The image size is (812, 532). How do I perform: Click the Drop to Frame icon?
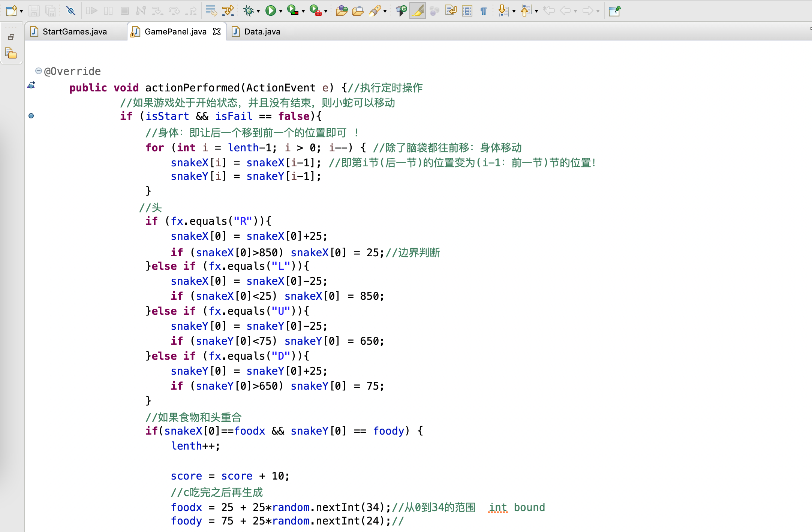click(211, 11)
